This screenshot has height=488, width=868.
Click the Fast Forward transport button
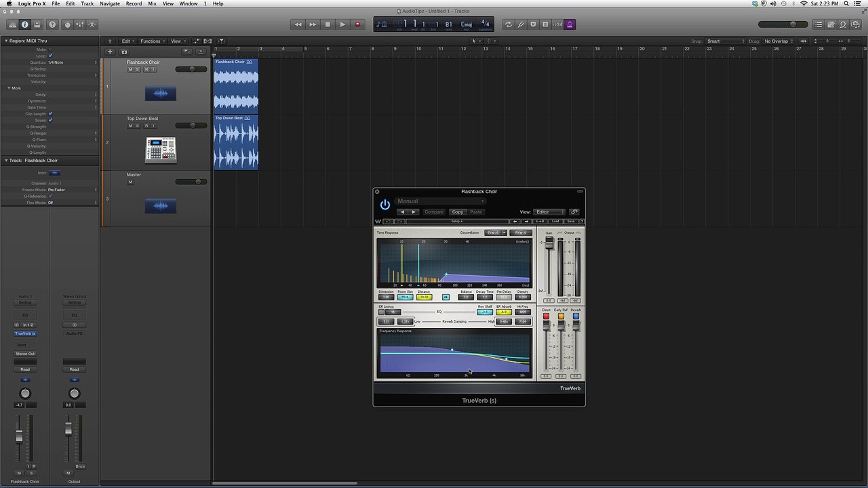point(313,24)
